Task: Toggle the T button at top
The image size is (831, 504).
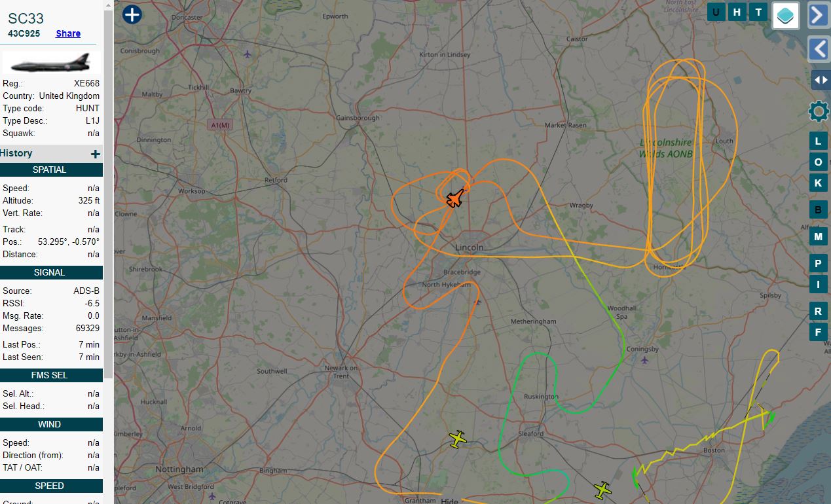Action: 758,12
